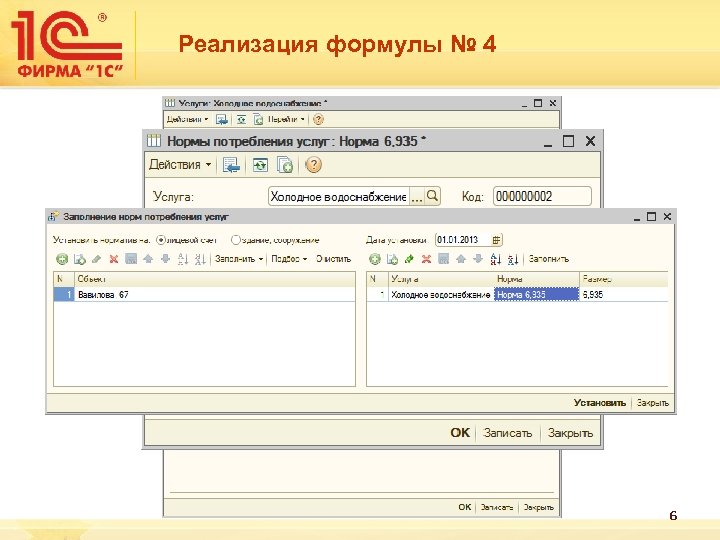Finish editing icon in Объект list toolbar
This screenshot has height=540, width=720.
[x=131, y=259]
